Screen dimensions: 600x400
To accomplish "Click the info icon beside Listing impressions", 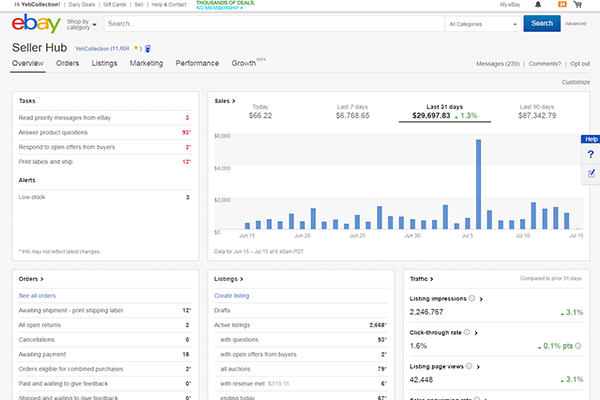I will [x=472, y=298].
